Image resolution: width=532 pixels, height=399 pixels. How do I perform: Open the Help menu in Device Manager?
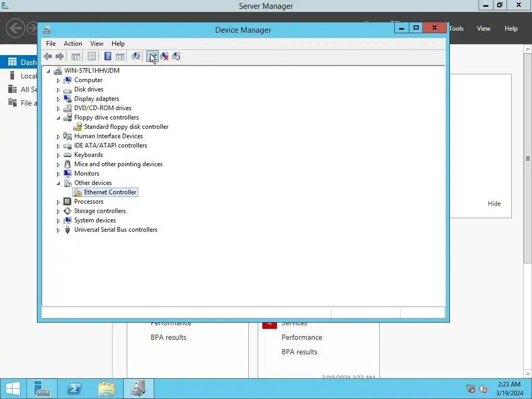pos(118,44)
